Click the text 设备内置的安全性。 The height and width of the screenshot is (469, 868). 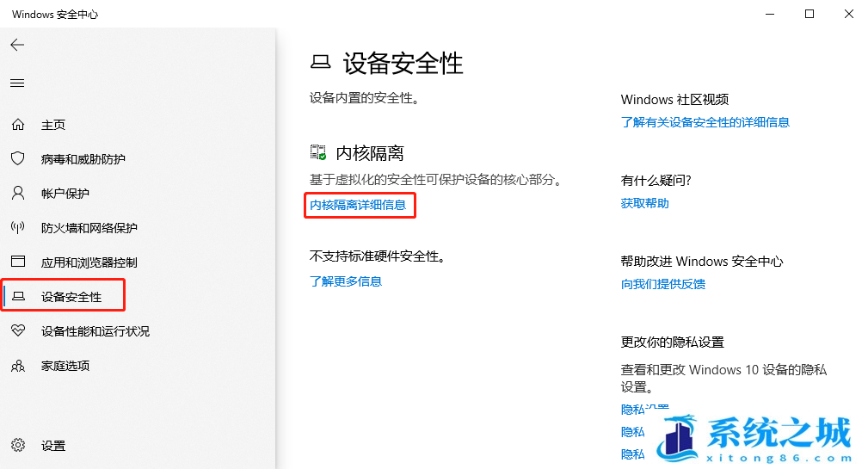365,98
